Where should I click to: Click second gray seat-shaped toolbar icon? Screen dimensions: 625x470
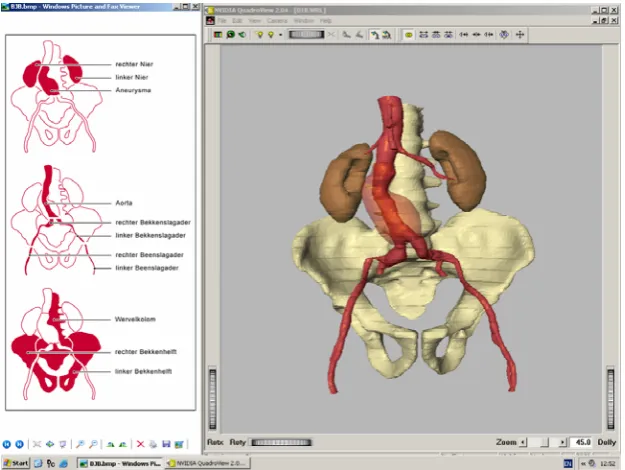tap(360, 35)
